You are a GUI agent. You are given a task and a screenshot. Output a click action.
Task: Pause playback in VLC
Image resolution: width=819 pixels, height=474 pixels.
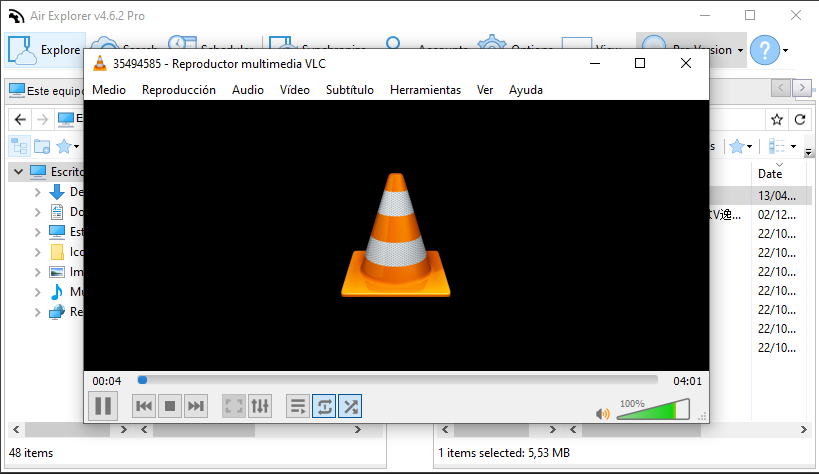tap(103, 406)
